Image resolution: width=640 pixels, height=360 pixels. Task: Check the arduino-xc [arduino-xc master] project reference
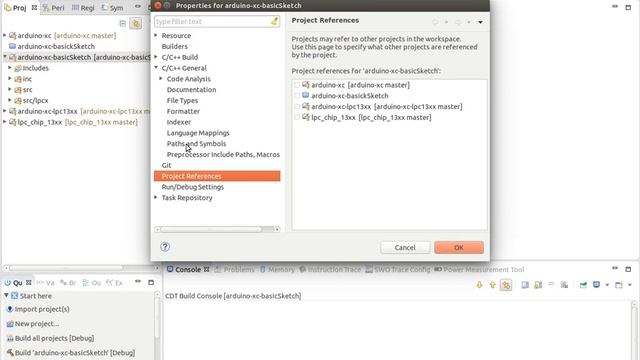coord(297,85)
